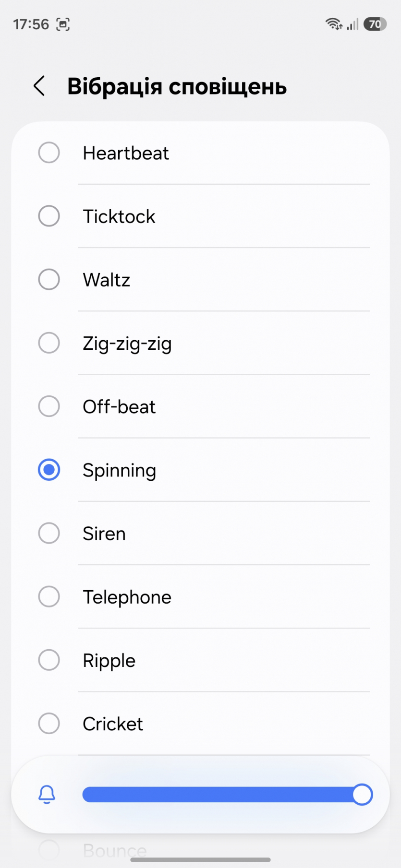Tap the Wi-Fi status icon
Viewport: 401px width, 868px height.
click(333, 24)
